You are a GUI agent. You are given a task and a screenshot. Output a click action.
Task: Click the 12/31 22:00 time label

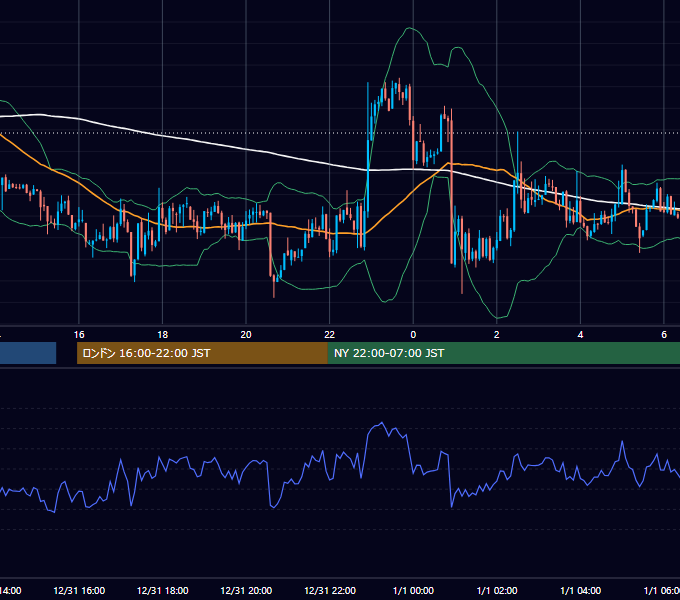click(x=330, y=591)
